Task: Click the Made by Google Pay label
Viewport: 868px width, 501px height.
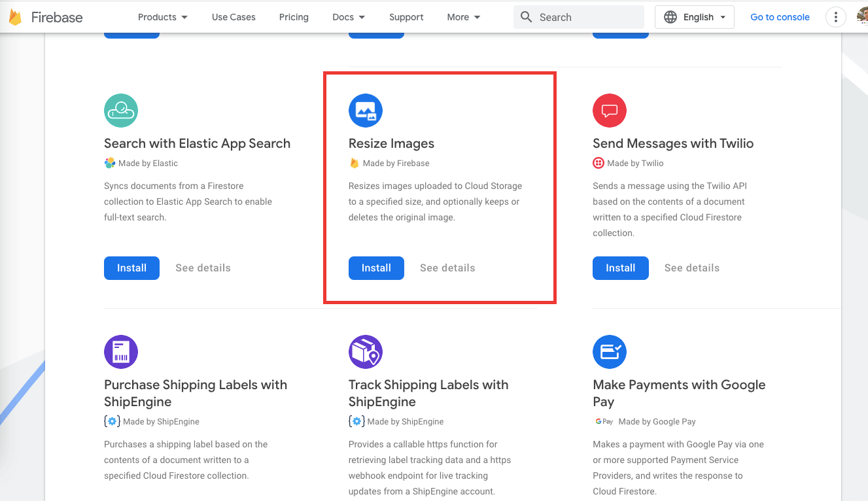Action: [657, 422]
